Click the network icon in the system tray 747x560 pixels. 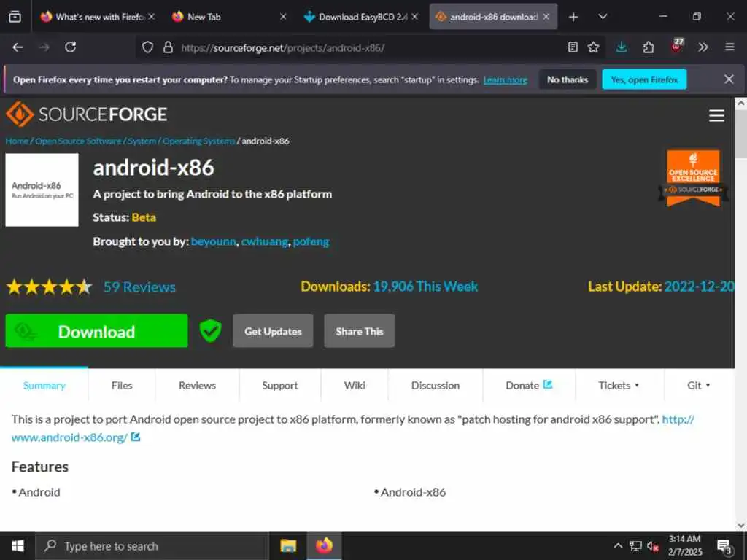tap(635, 545)
